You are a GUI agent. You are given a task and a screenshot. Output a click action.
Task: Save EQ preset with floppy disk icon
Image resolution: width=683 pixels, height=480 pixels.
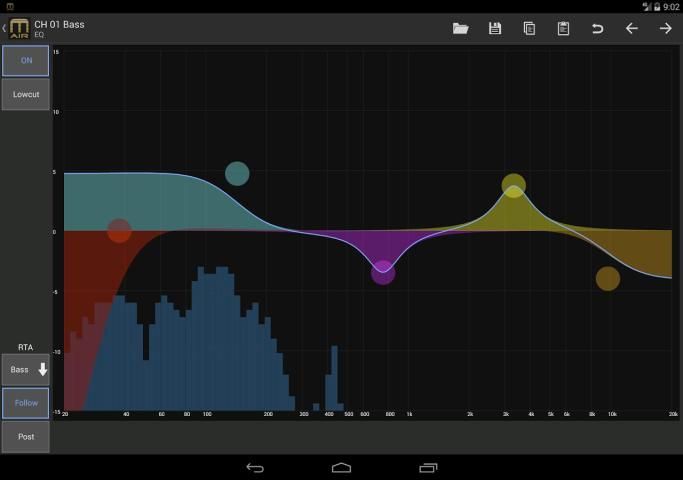click(x=495, y=28)
